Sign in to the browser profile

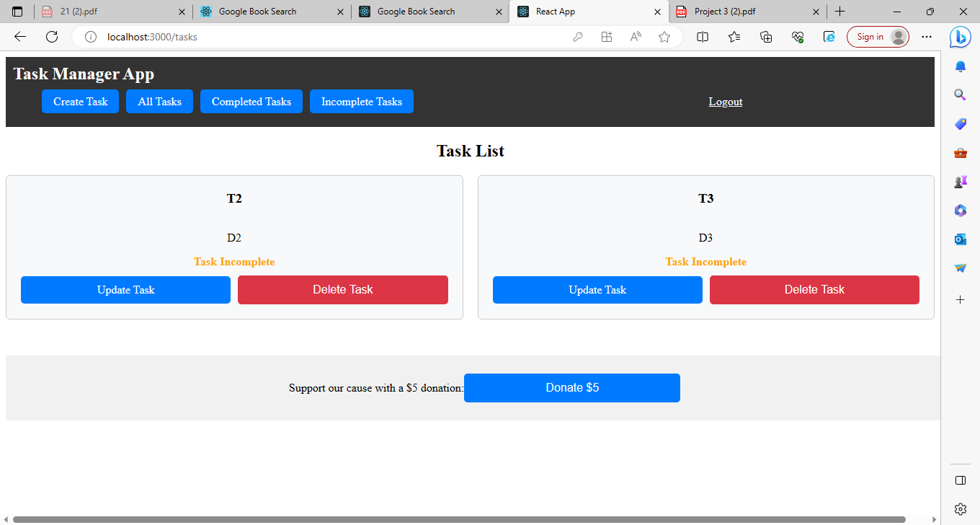point(878,37)
